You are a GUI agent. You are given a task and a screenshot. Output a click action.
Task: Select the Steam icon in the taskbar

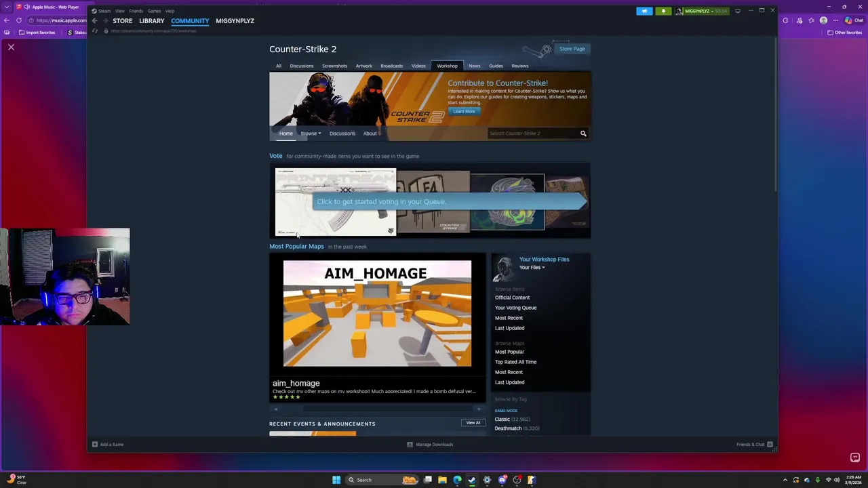click(x=472, y=480)
